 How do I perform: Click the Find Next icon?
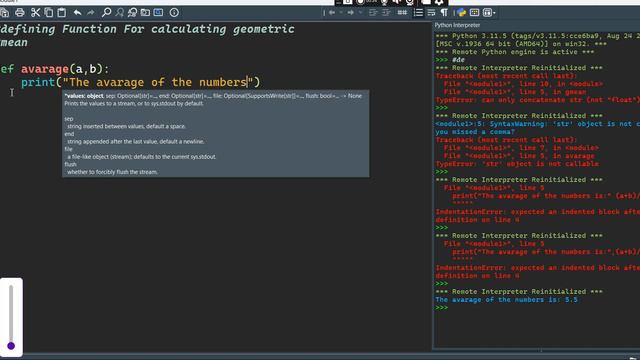(120, 13)
